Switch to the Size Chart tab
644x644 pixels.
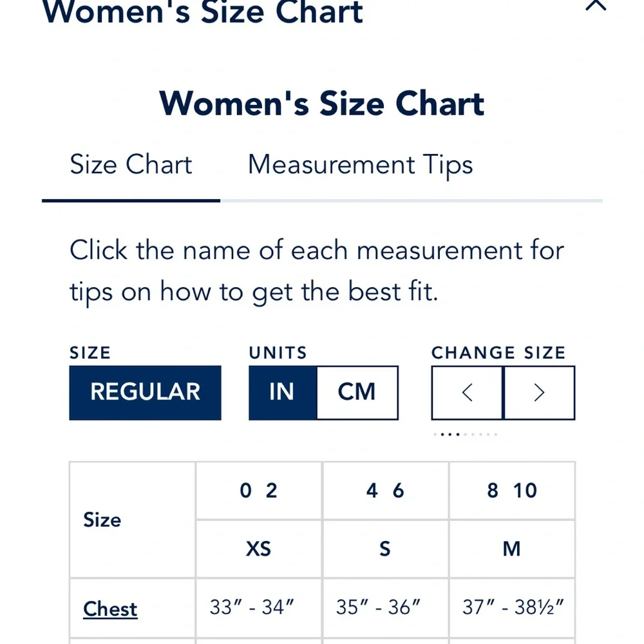[131, 165]
